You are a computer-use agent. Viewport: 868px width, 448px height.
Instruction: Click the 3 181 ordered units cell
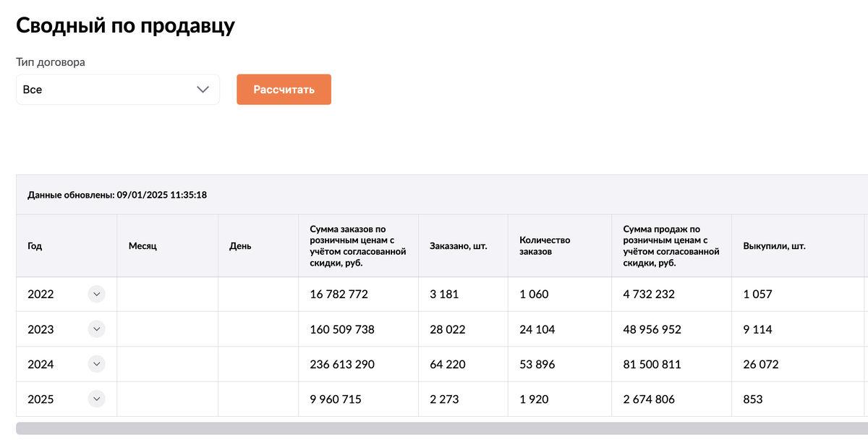pyautogui.click(x=444, y=295)
